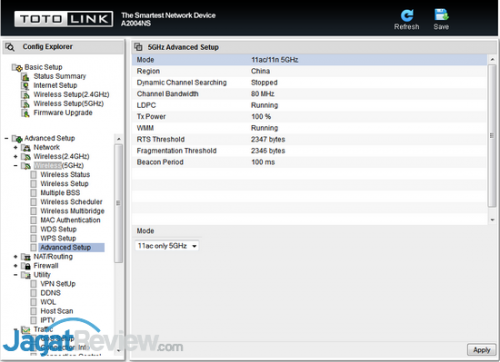Open the Multiple BSS page

coord(60,193)
